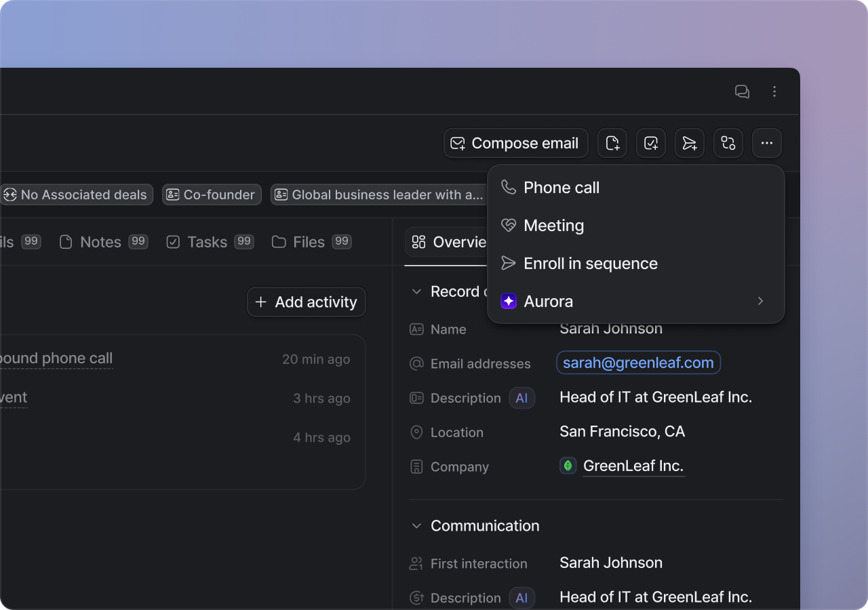The width and height of the screenshot is (868, 610).
Task: Click the handshake icon beside Meeting
Action: [509, 226]
